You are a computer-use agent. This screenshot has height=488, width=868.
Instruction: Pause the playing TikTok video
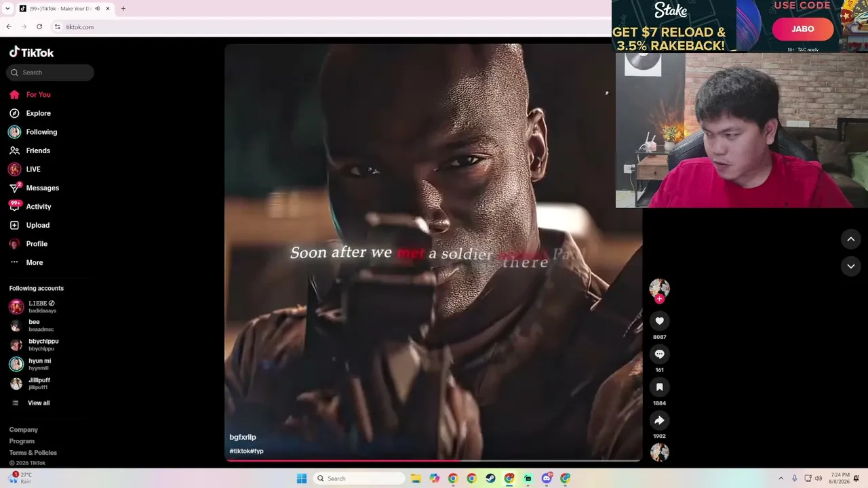(433, 252)
